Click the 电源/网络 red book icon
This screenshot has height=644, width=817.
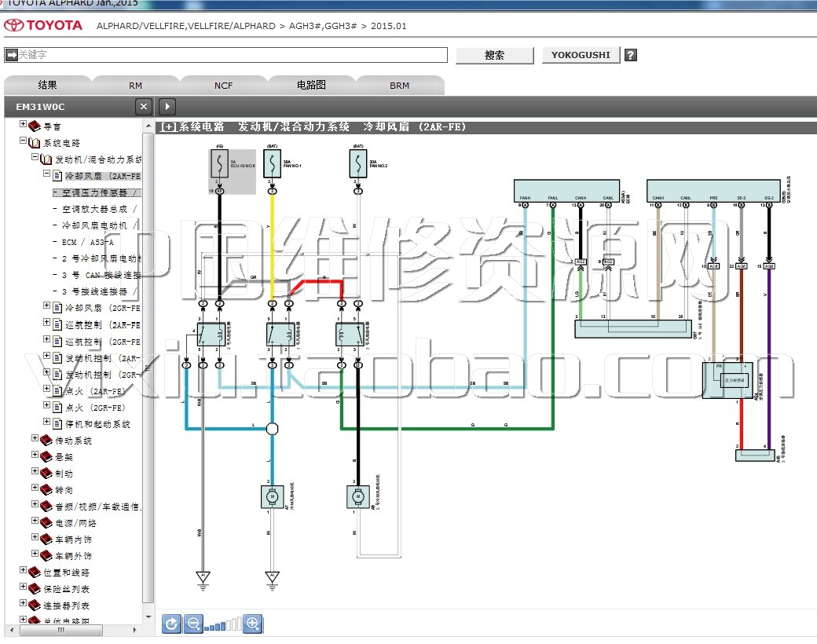pos(46,522)
